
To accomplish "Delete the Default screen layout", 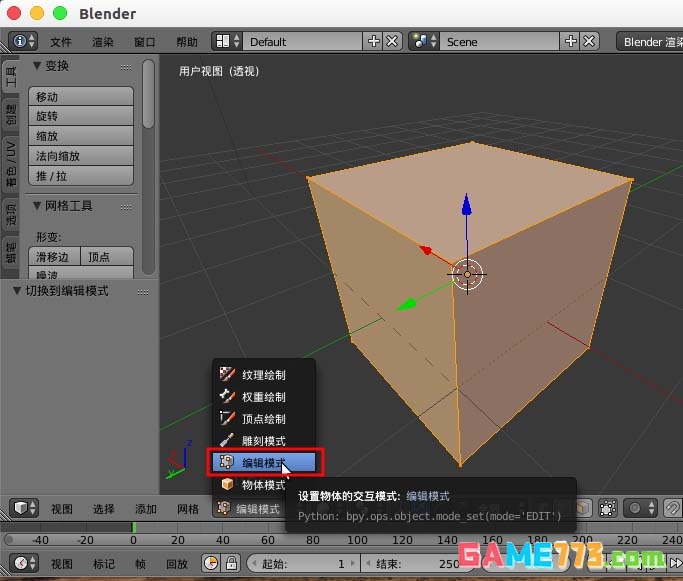I will tap(392, 41).
